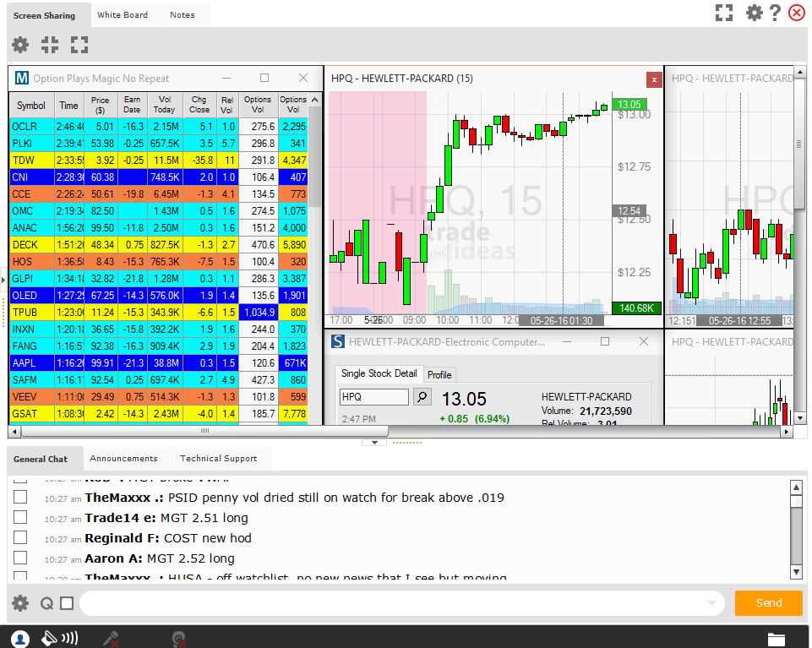Viewport: 812px width, 648px height.
Task: Open the folder icon in bottom bar
Action: pos(776,640)
